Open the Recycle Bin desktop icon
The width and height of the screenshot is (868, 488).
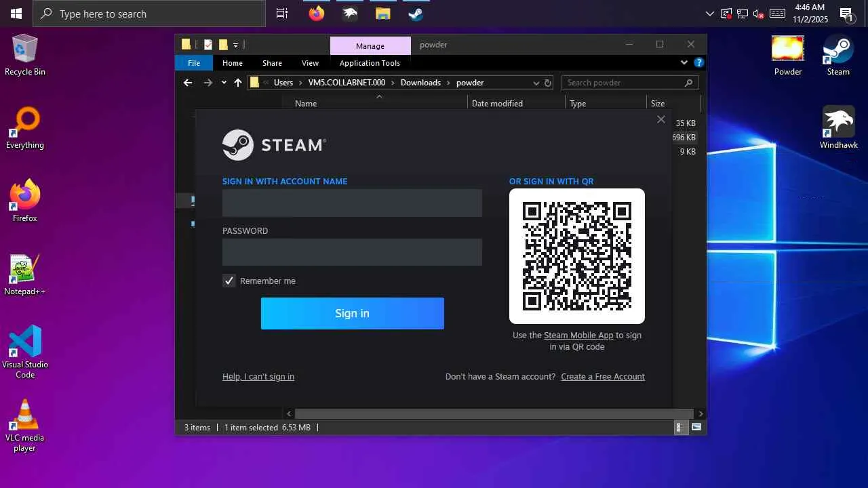(x=25, y=55)
